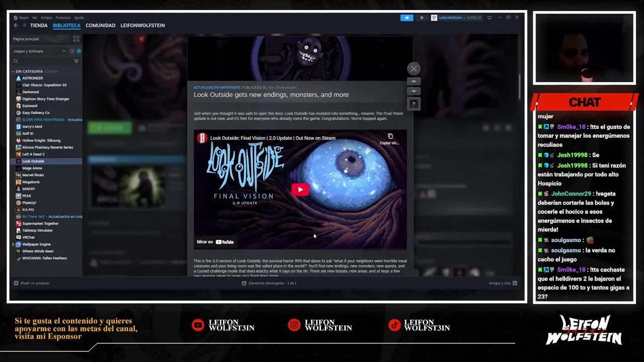Screen dimensions: 644x362
Task: Select Garry's Mod in the library list
Action: tap(32, 127)
